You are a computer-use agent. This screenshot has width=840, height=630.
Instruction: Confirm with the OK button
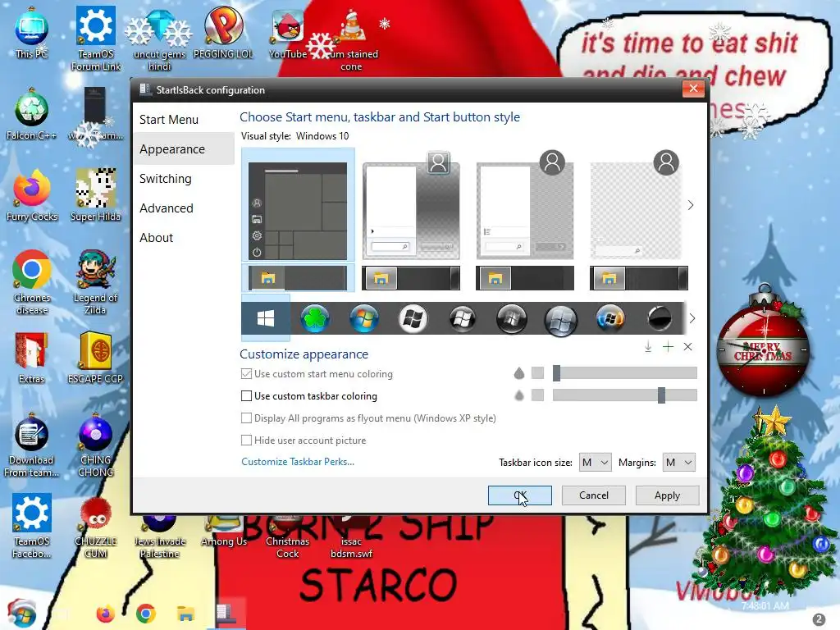tap(519, 495)
